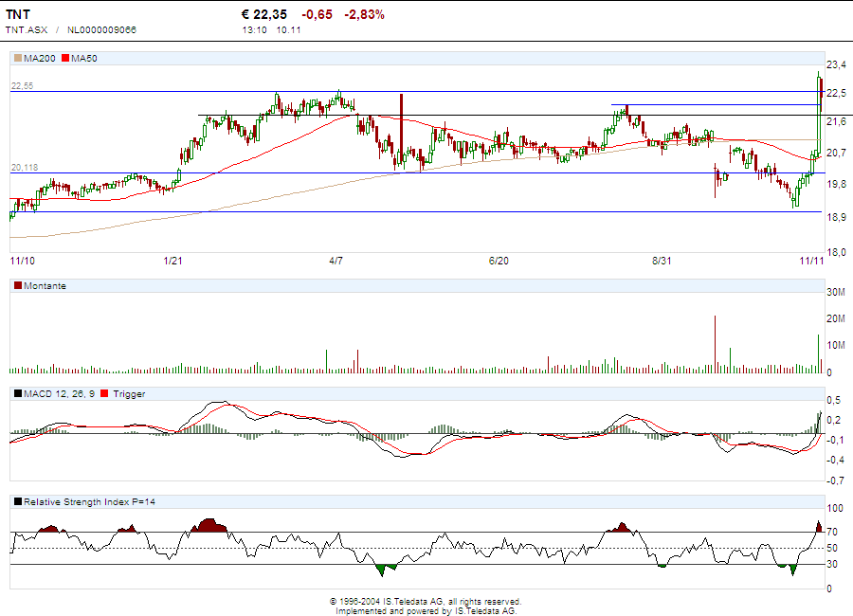Click the 30M volume axis label
The height and width of the screenshot is (616, 853).
point(836,292)
